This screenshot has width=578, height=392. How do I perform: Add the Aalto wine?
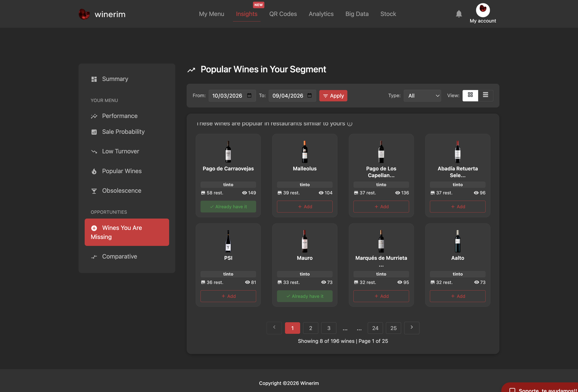[458, 296]
